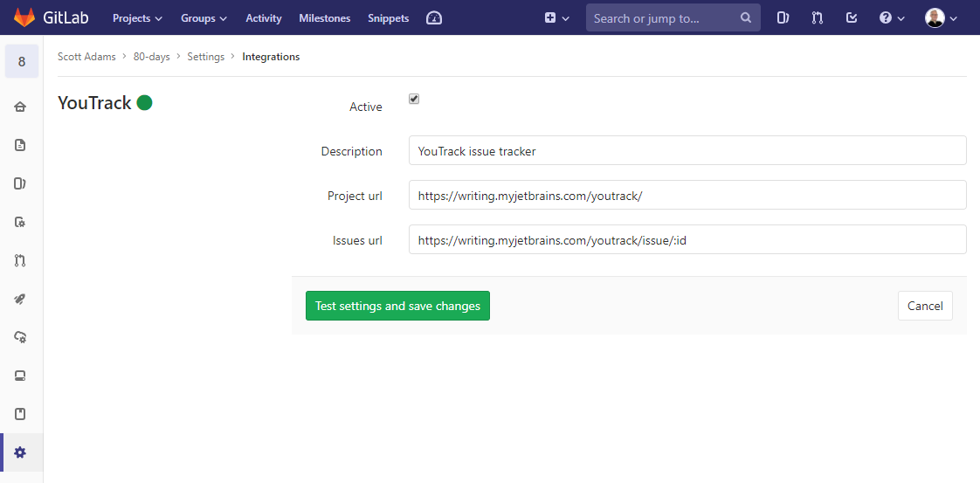The image size is (980, 483).
Task: Open the new item plus dropdown
Action: point(557,18)
